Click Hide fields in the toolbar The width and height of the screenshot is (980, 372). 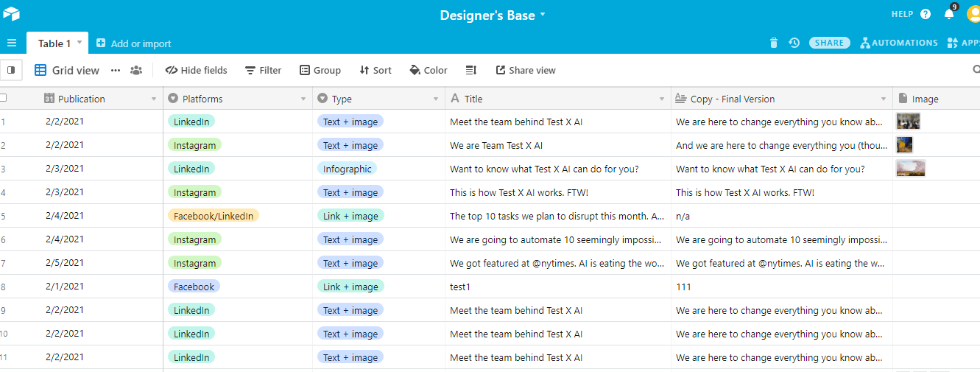[x=196, y=70]
